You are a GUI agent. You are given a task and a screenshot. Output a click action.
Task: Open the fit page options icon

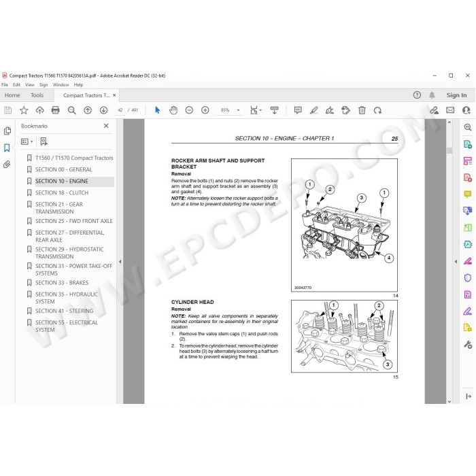pyautogui.click(x=256, y=110)
